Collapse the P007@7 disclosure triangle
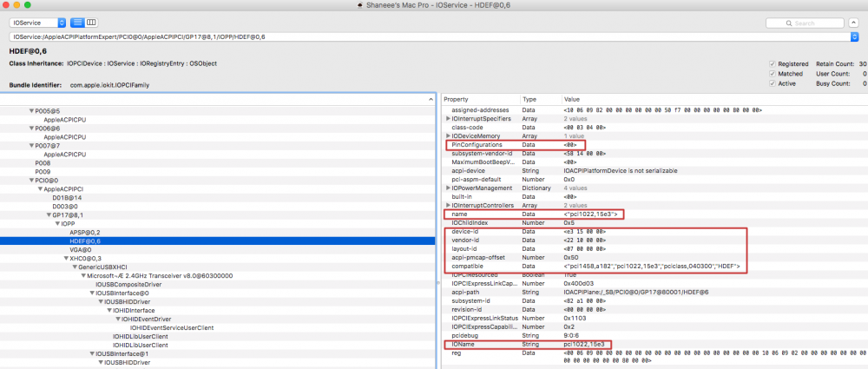This screenshot has width=868, height=369. coord(31,146)
